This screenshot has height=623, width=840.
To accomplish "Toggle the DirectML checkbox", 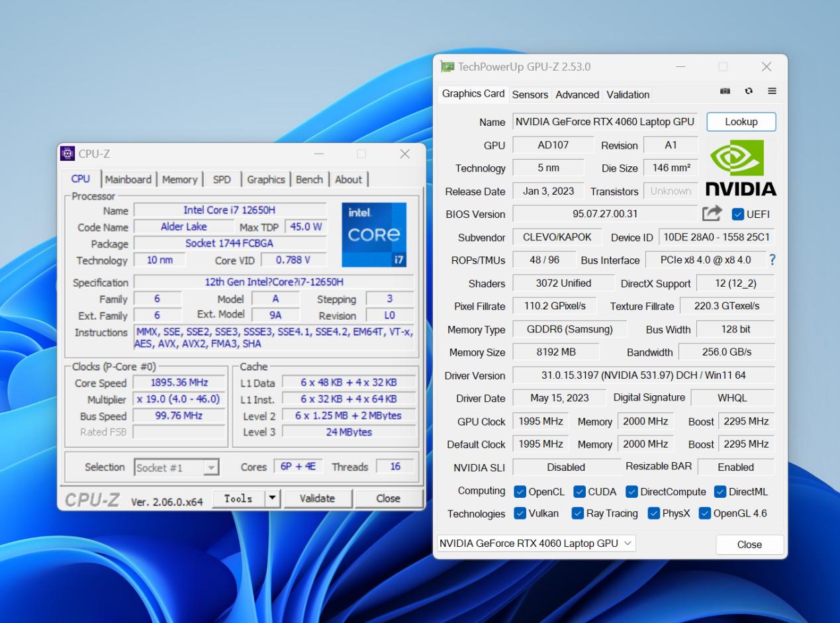I will (x=720, y=492).
